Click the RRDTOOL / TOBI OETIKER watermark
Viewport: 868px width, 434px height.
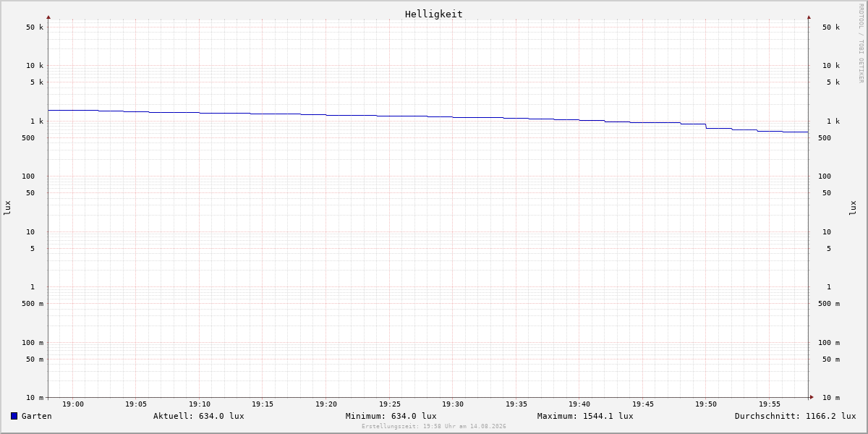[x=861, y=43]
